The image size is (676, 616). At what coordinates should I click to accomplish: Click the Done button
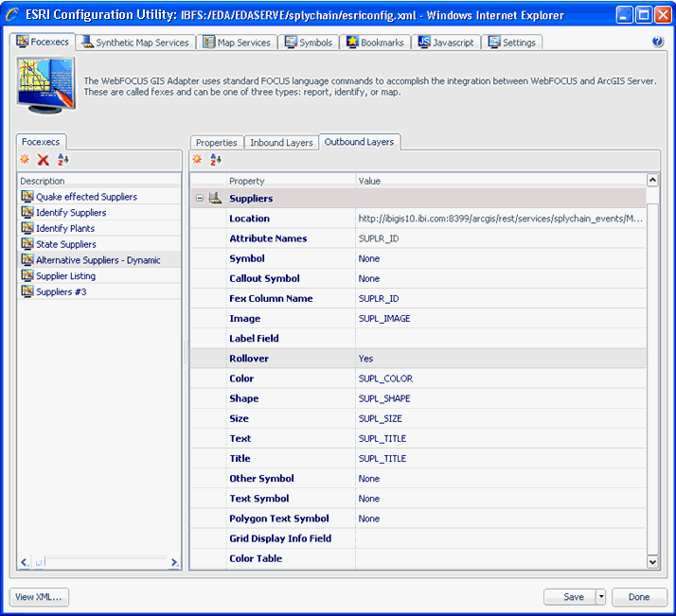[639, 597]
